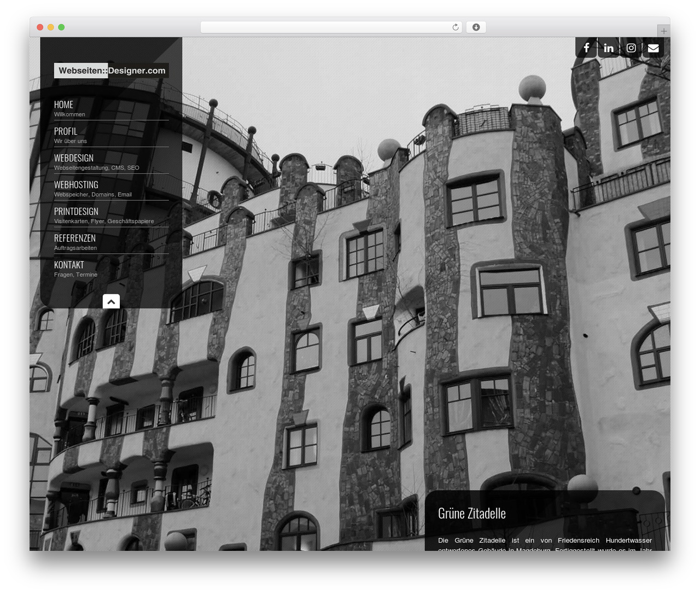Screen dimensions: 700x593
Task: Visit the Instagram page icon
Action: (x=631, y=48)
